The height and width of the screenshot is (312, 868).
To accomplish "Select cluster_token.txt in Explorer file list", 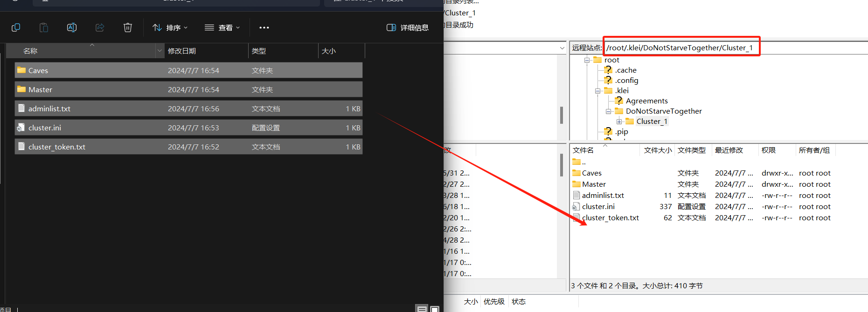I will coord(188,147).
